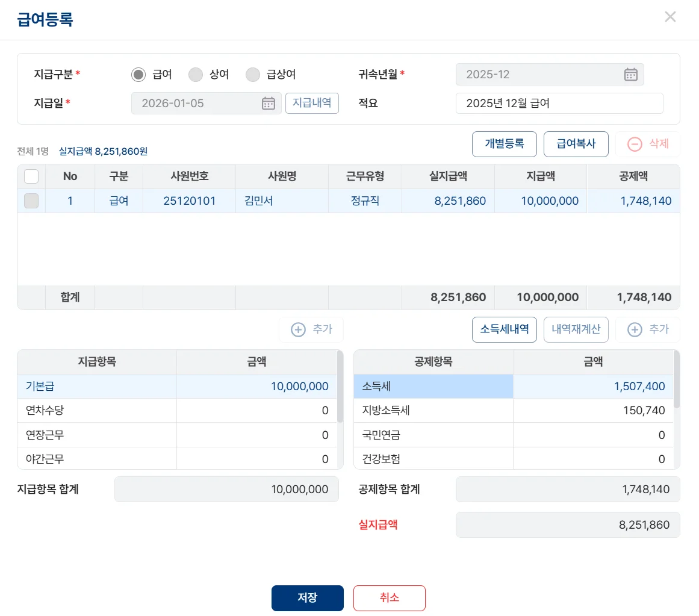Viewport: 699px width, 616px height.
Task: Click the 삭제 minus icon button
Action: [647, 145]
